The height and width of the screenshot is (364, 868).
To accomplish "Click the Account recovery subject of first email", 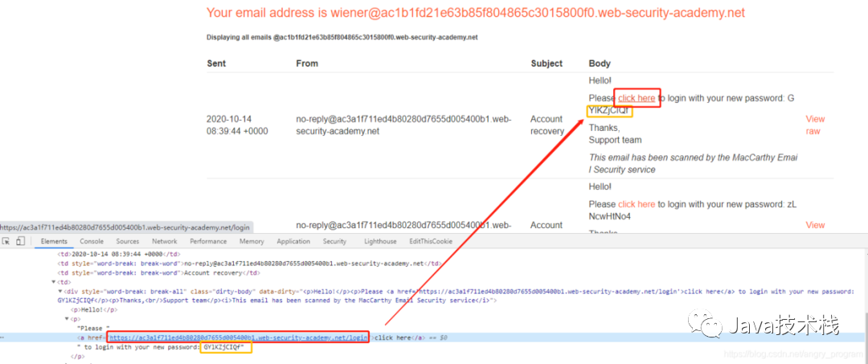I will [x=547, y=125].
